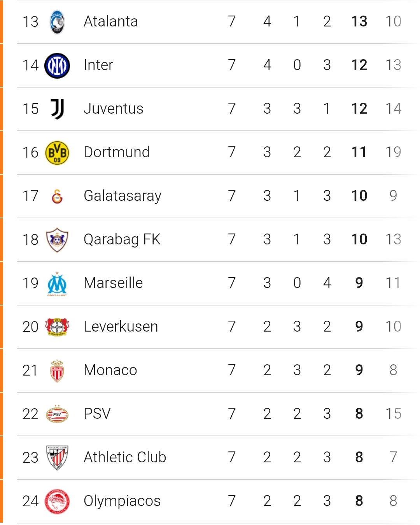Image resolution: width=420 pixels, height=525 pixels.
Task: Tap the Inter club logo
Action: pyautogui.click(x=57, y=65)
